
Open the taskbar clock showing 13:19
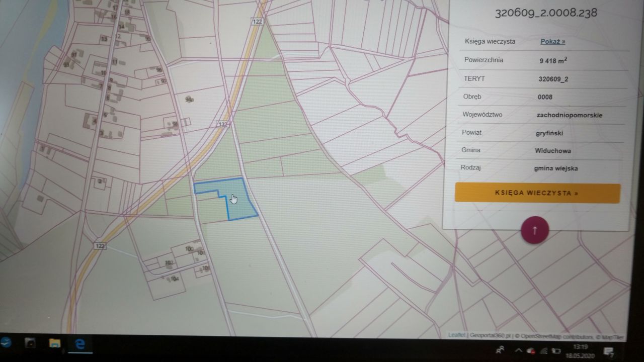[x=580, y=350]
